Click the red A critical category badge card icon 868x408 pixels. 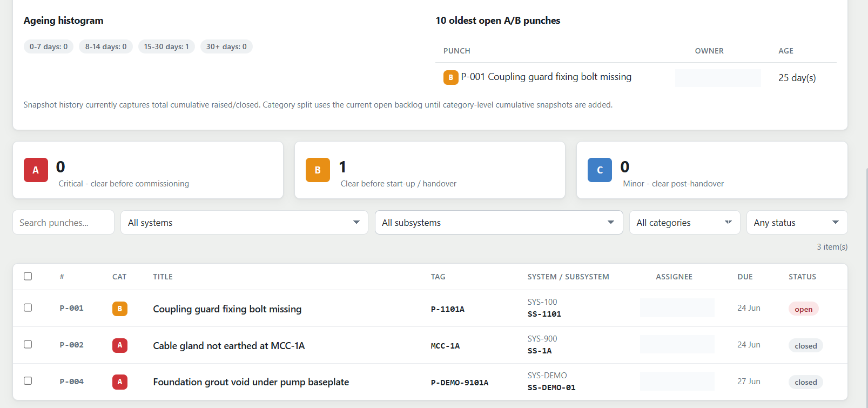36,170
